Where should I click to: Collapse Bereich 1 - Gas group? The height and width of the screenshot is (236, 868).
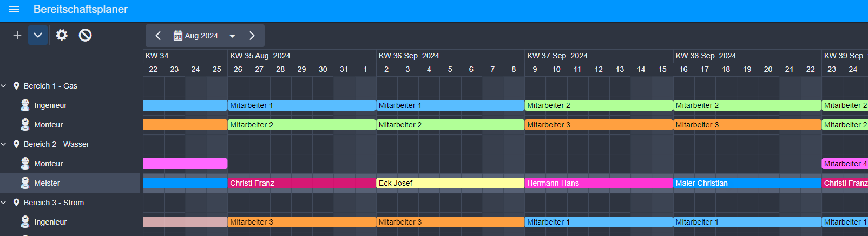pos(4,86)
